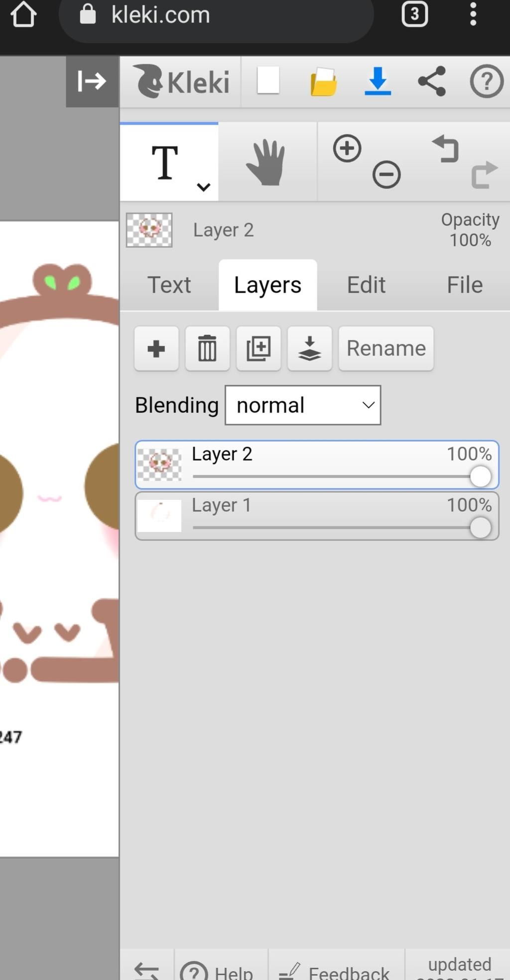The image size is (510, 980).
Task: Switch to the File tab
Action: pyautogui.click(x=464, y=285)
